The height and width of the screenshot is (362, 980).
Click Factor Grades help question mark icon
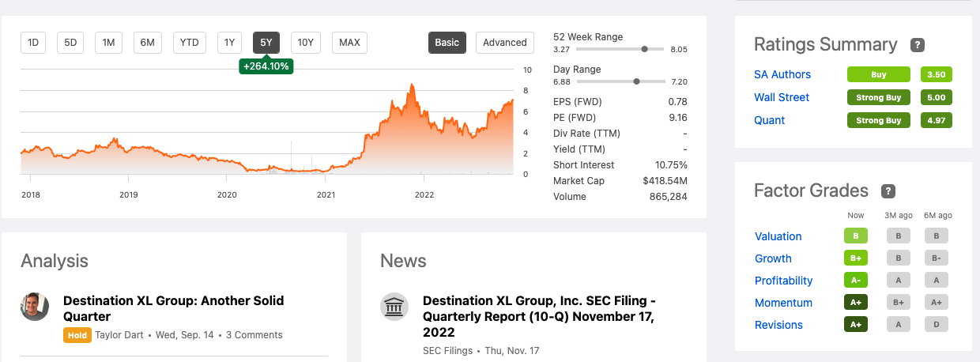888,191
